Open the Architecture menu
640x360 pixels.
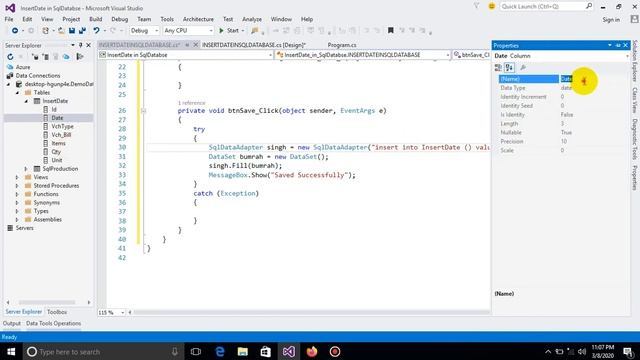click(198, 19)
